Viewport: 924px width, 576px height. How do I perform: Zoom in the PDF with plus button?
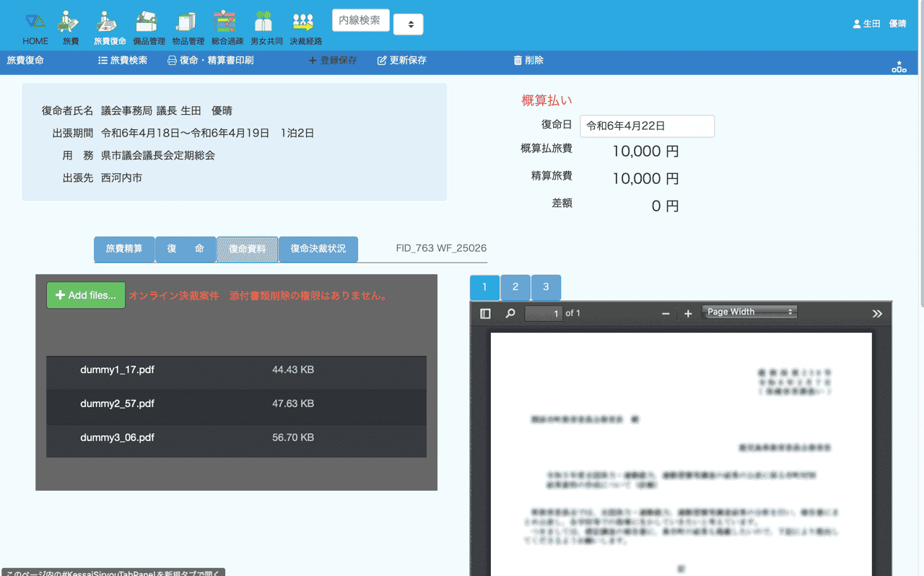tap(688, 313)
